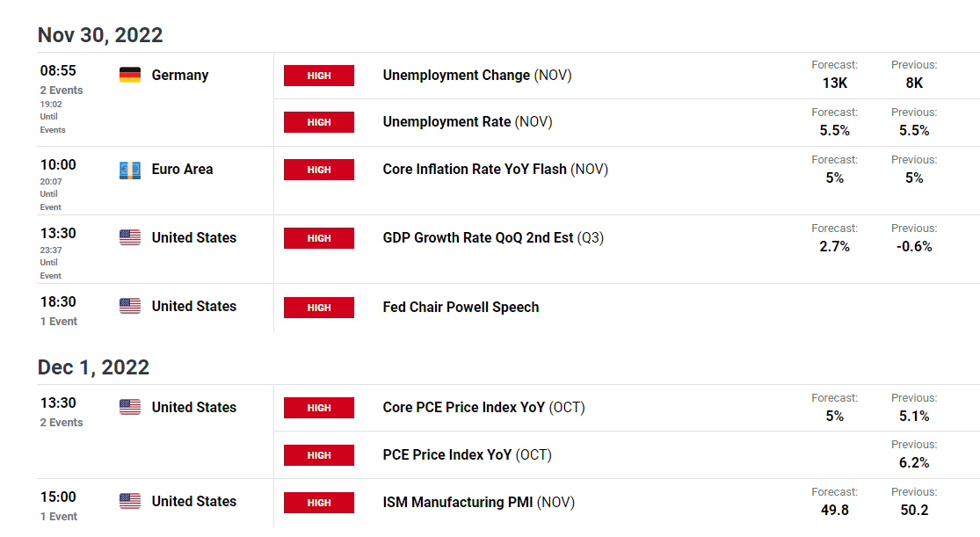Viewport: 980px width, 537px height.
Task: Click HIGH badge for Unemployment Rate
Action: (319, 122)
